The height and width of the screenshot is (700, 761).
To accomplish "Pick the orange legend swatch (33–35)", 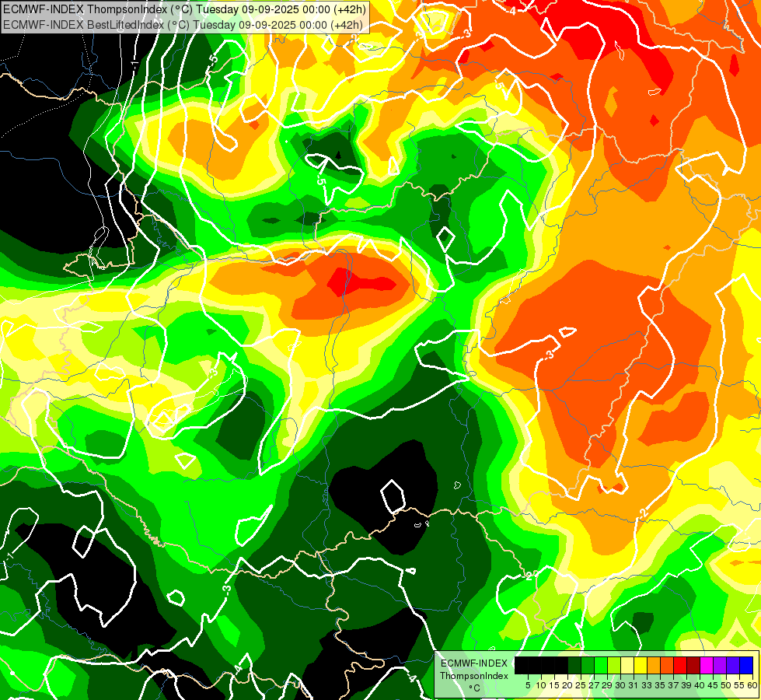I will 653,665.
